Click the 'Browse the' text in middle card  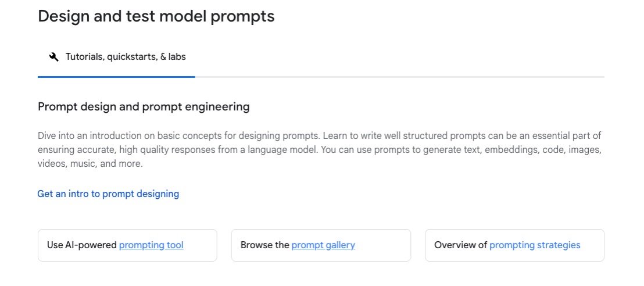[x=265, y=245]
